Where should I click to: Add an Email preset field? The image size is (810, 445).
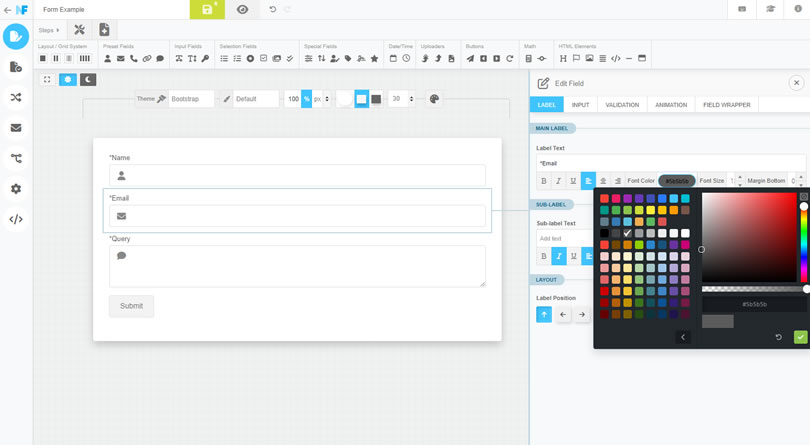(x=120, y=58)
